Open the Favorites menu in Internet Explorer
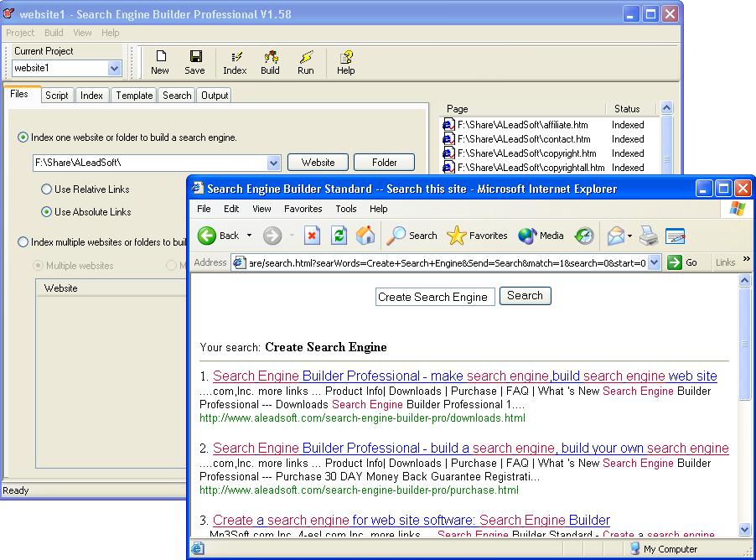This screenshot has height=560, width=756. coord(303,209)
